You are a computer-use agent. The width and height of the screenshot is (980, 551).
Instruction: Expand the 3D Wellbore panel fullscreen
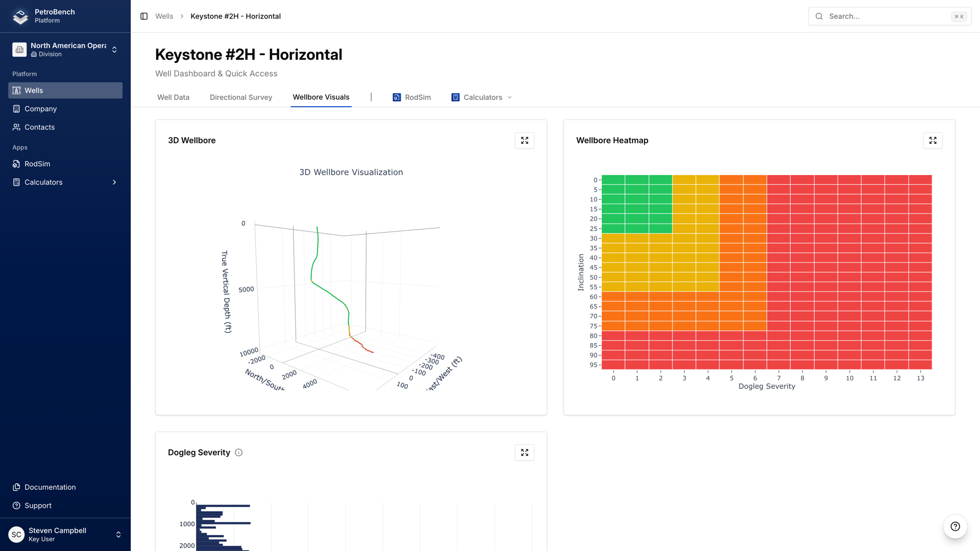(x=524, y=140)
